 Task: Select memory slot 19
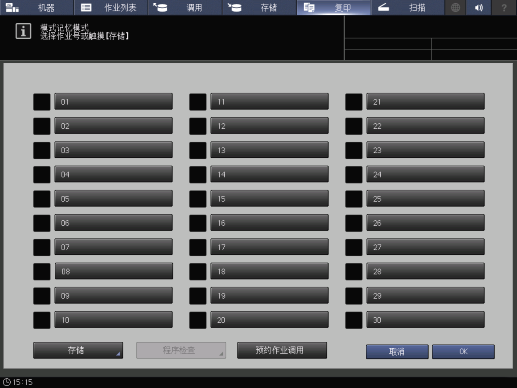coord(270,296)
